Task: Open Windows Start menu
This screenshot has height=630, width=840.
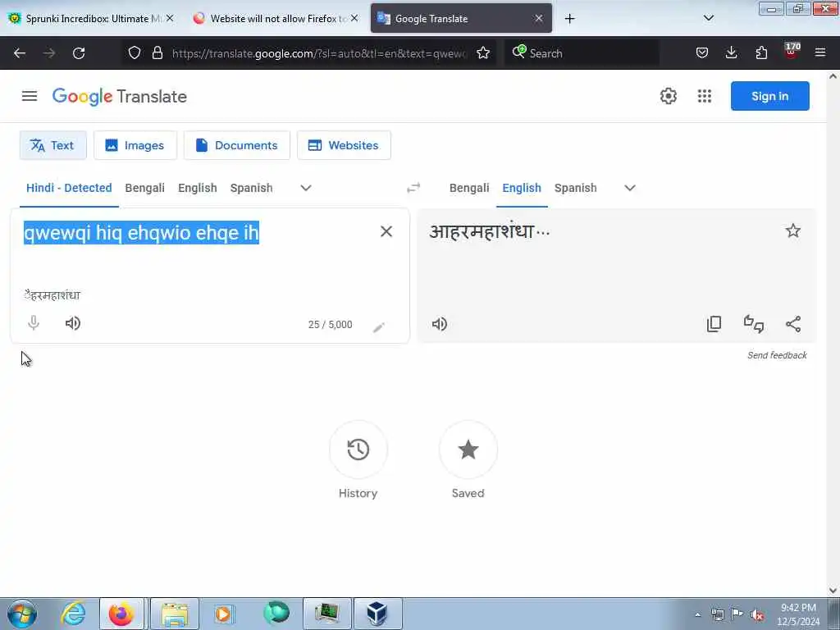Action: pyautogui.click(x=22, y=614)
